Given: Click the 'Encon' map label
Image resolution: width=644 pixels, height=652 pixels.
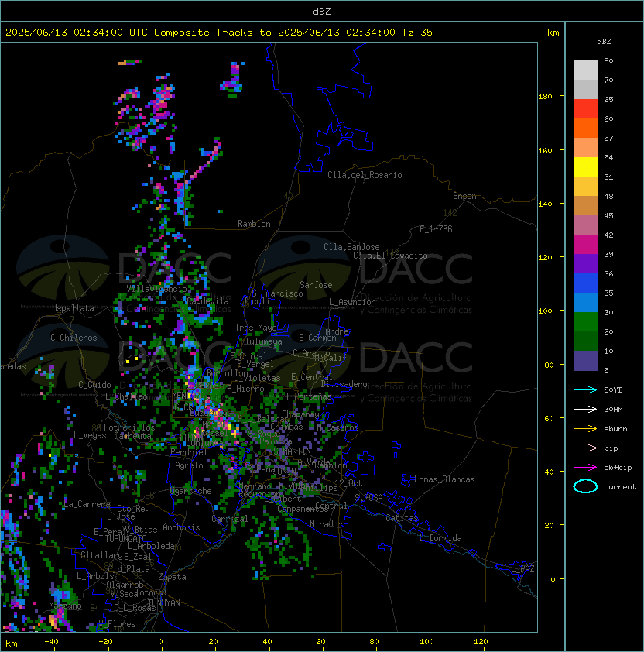Looking at the screenshot, I should point(464,196).
